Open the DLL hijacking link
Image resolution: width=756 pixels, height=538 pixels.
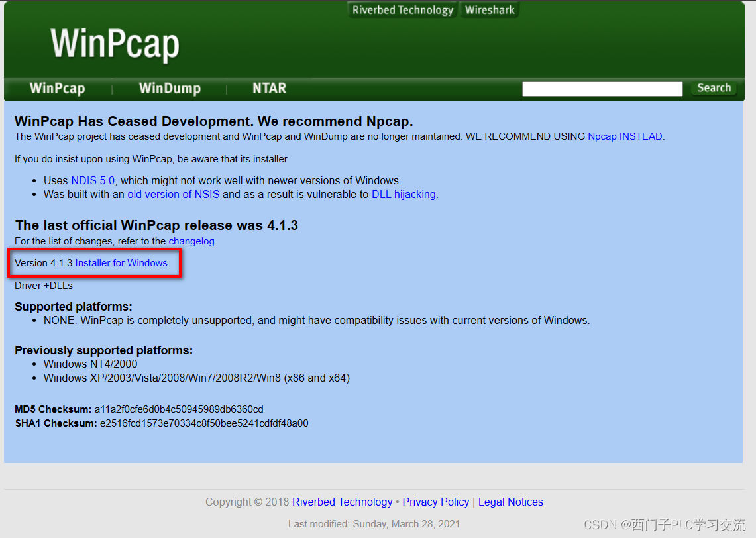tap(404, 194)
